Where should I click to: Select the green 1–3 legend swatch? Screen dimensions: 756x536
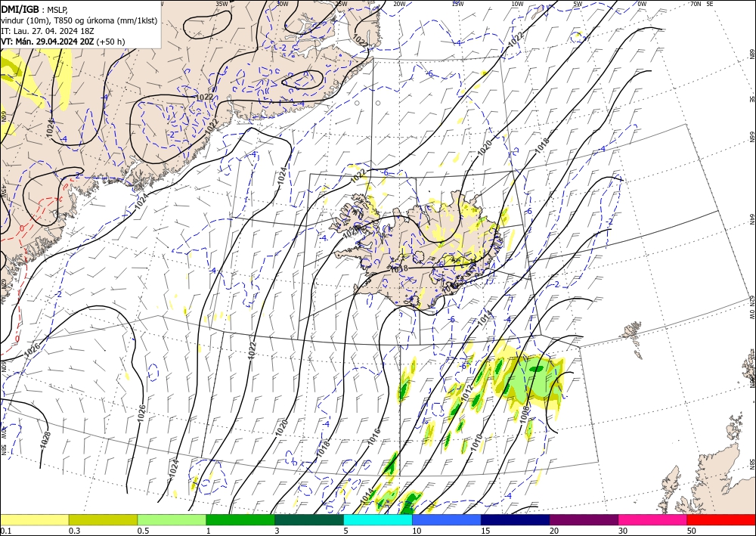click(x=240, y=519)
